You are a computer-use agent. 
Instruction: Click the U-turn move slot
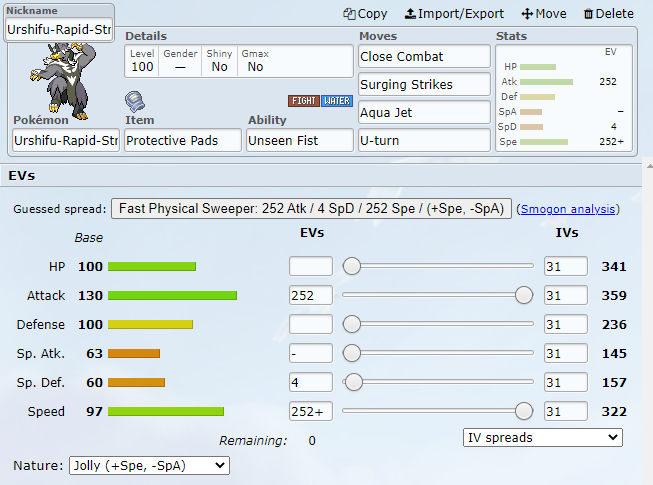point(424,140)
